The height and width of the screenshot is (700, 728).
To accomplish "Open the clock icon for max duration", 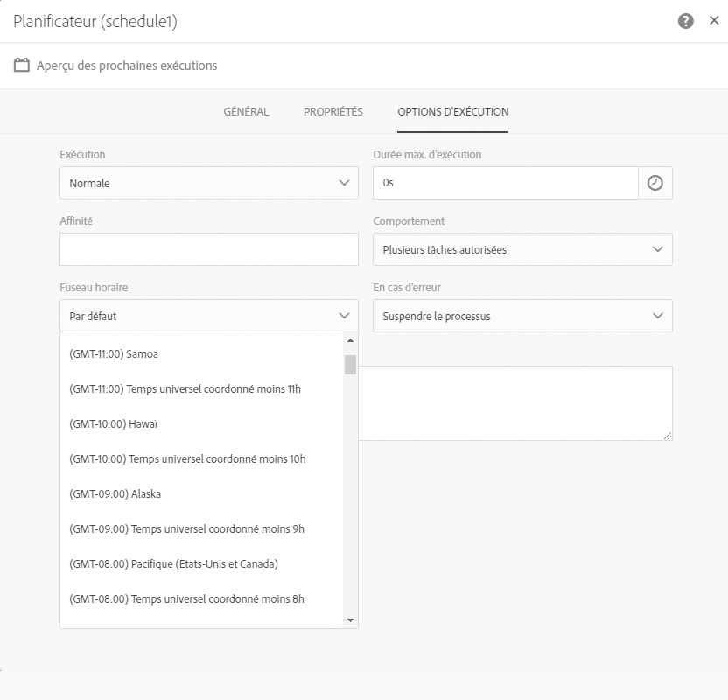I will (x=655, y=183).
